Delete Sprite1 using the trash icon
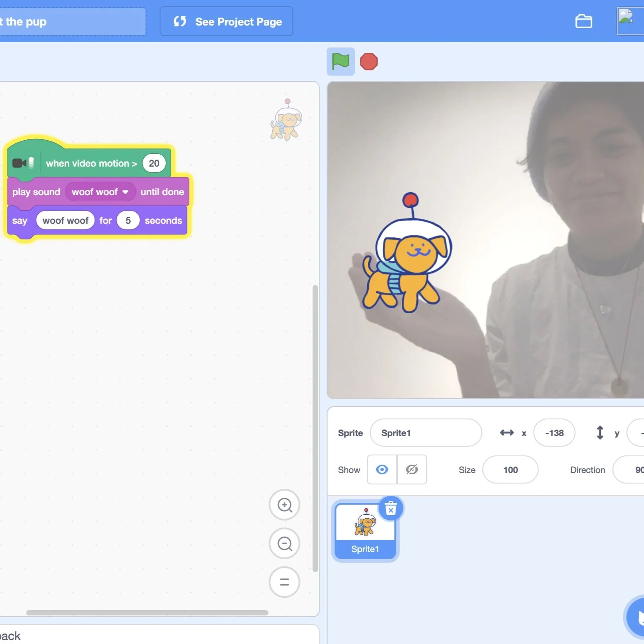644x644 pixels. click(390, 509)
